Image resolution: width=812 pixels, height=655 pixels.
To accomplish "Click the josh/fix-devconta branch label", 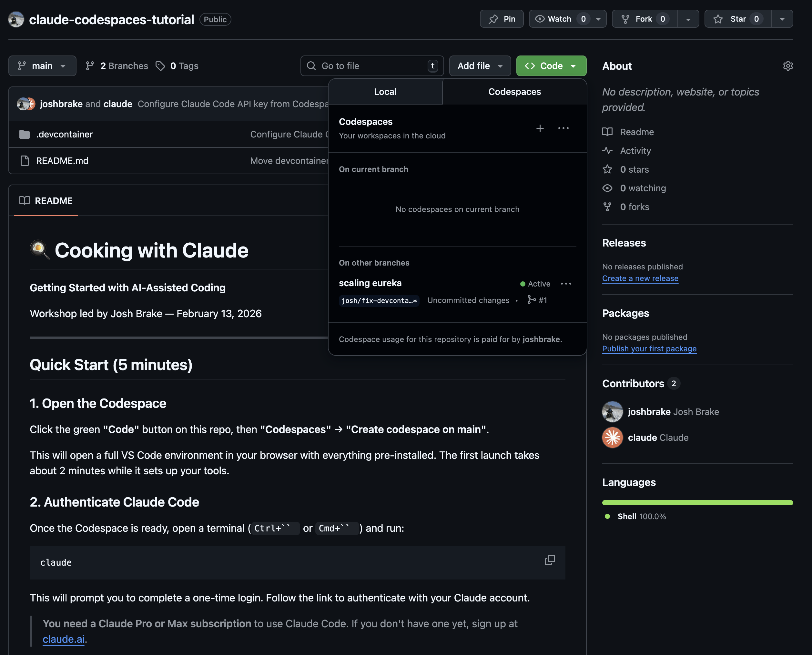I will click(x=379, y=301).
